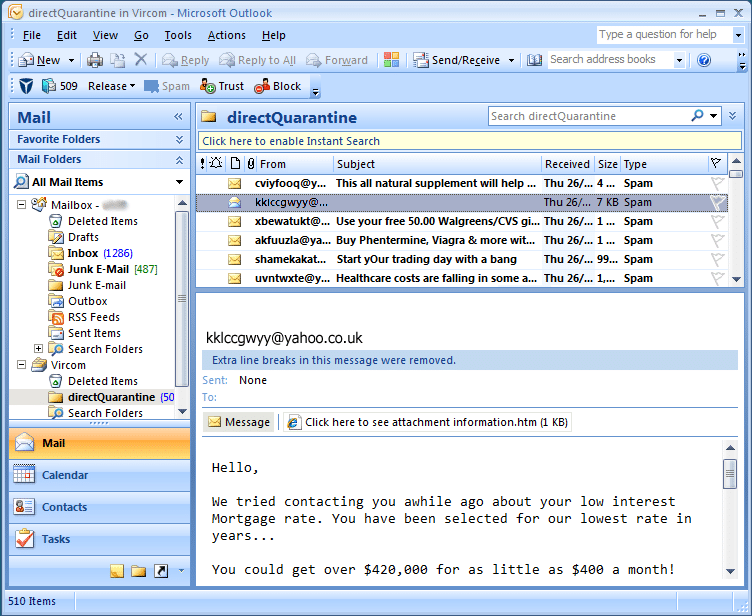Click the Trust sender button
The width and height of the screenshot is (752, 616).
[222, 86]
